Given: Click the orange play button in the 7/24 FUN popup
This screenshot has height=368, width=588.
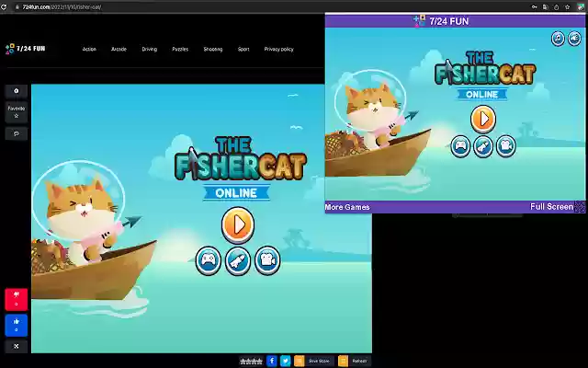Looking at the screenshot, I should [483, 119].
